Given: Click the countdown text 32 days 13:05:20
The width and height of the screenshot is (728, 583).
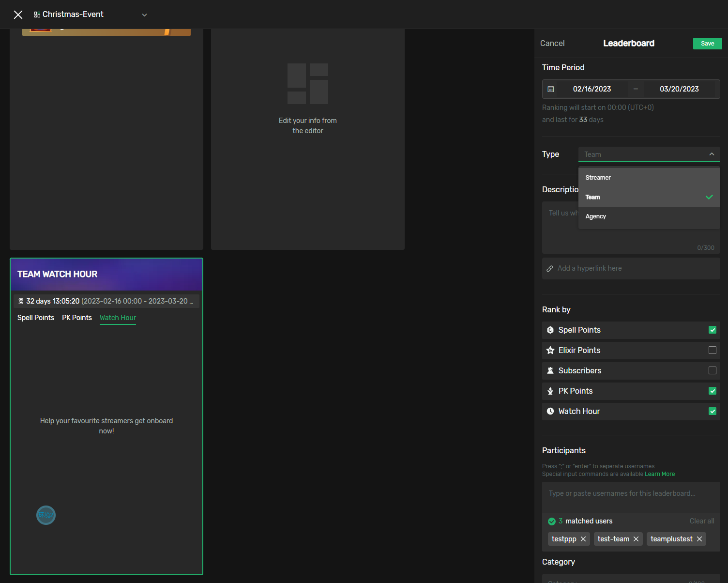Looking at the screenshot, I should coord(53,301).
